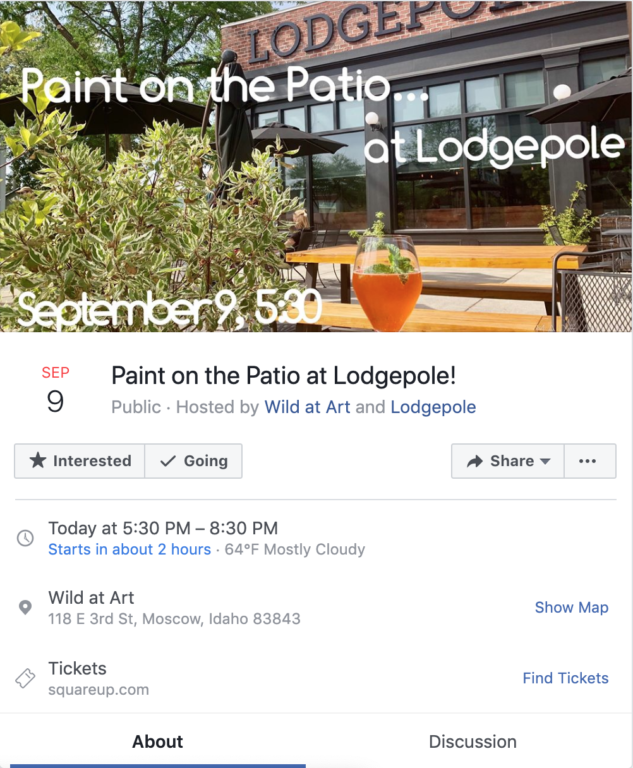This screenshot has width=633, height=768.
Task: Click the checkmark icon on Going
Action: pos(168,461)
